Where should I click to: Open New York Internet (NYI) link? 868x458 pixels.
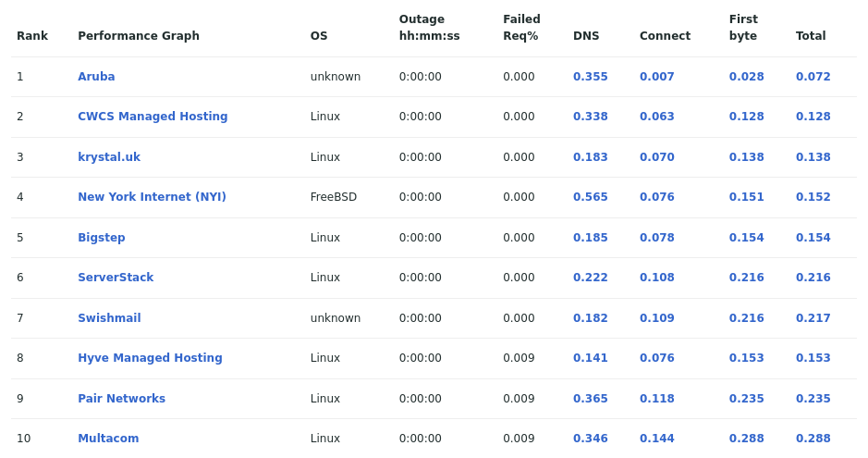pyautogui.click(x=153, y=196)
